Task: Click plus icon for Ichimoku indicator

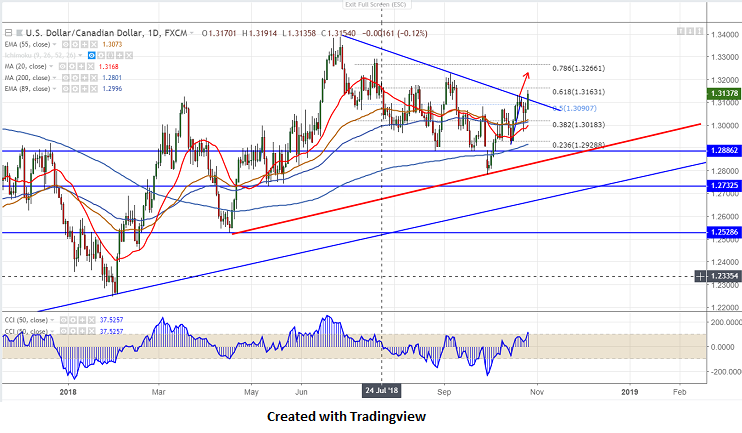Action: 120,55
